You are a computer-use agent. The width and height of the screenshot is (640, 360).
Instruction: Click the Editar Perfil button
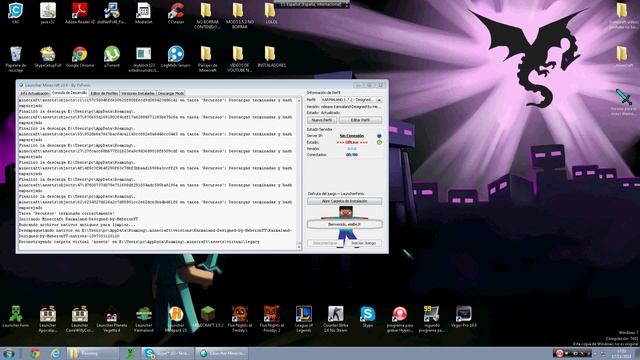(360, 120)
